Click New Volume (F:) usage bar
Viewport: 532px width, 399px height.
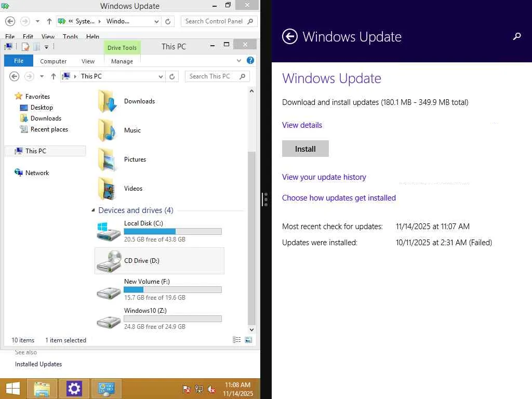tap(172, 290)
